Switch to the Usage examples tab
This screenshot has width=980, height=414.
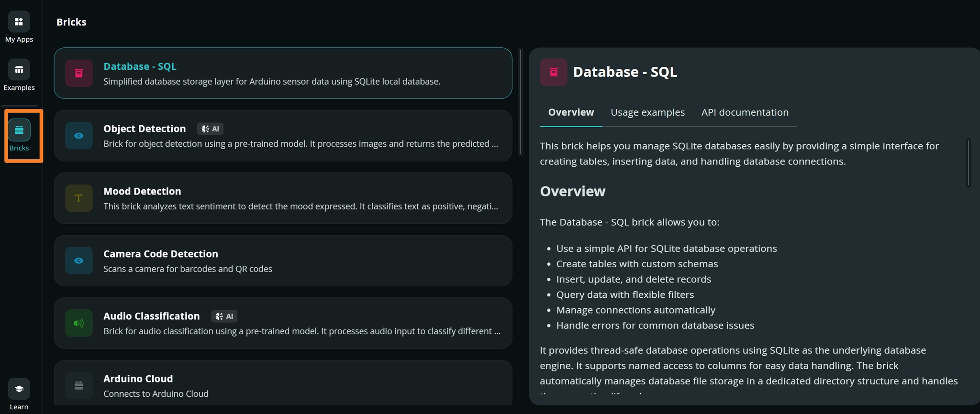[647, 112]
